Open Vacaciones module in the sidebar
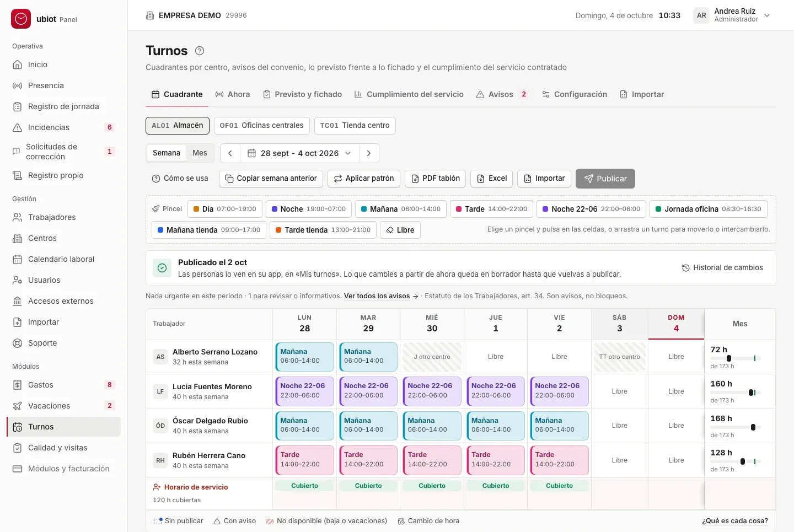The width and height of the screenshot is (794, 532). 63,406
